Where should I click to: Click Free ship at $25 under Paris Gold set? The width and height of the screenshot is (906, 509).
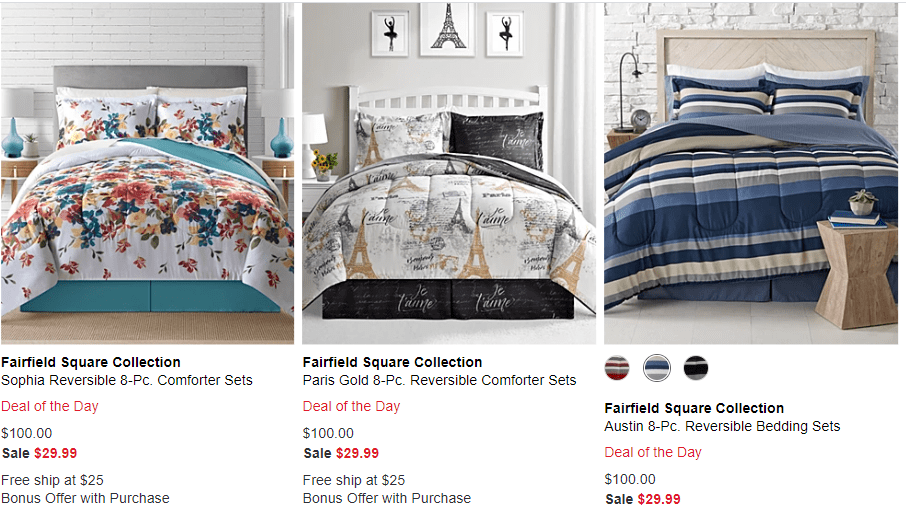coord(354,480)
